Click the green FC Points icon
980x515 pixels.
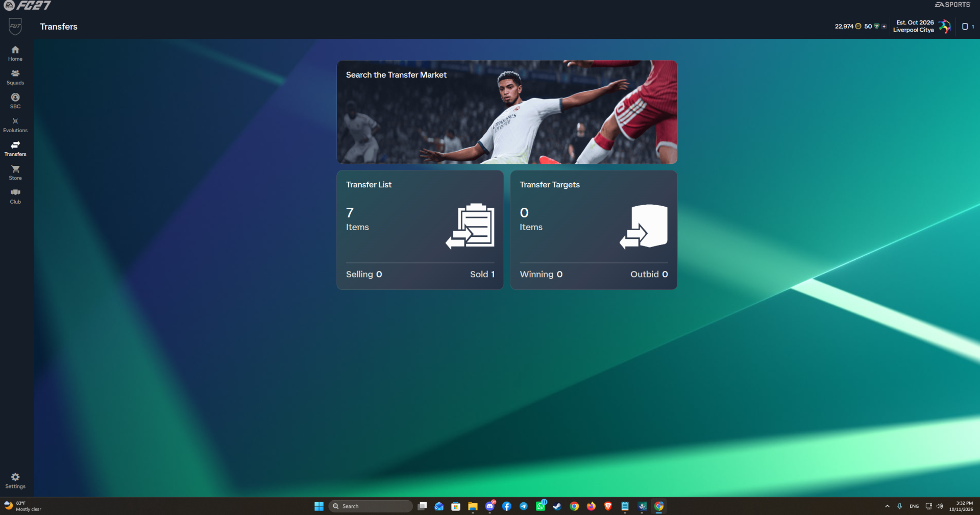(876, 26)
